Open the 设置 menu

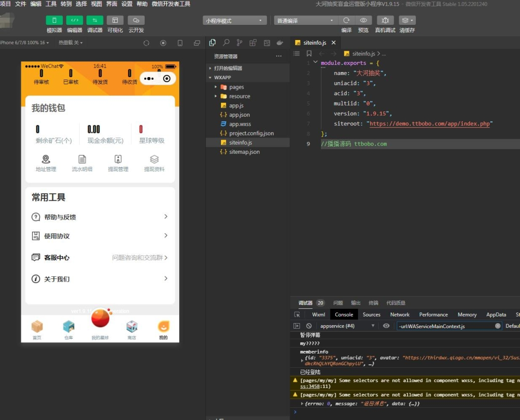point(126,4)
